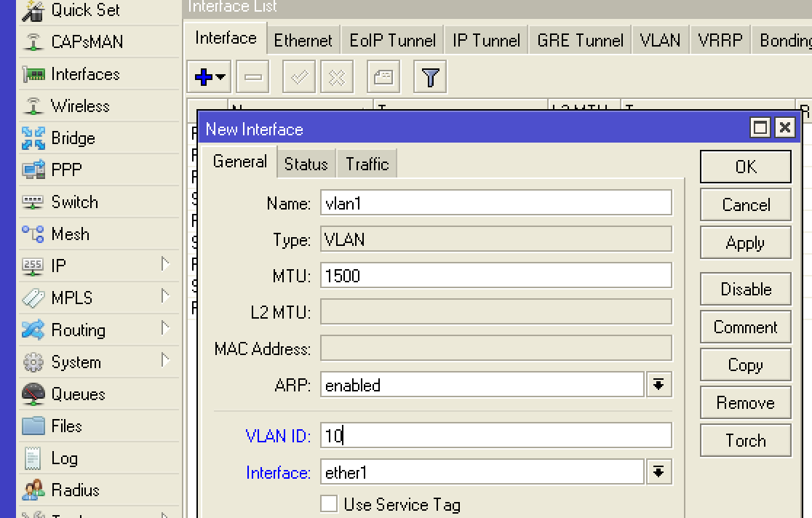Viewport: 812px width, 518px height.
Task: Open the Files folder icon
Action: pos(33,426)
